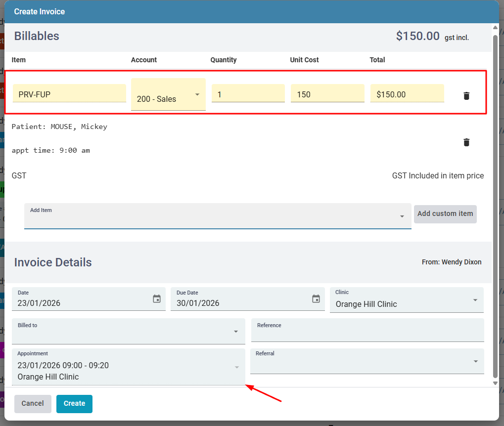Focus the Reference input field
504x426 pixels.
coord(367,333)
